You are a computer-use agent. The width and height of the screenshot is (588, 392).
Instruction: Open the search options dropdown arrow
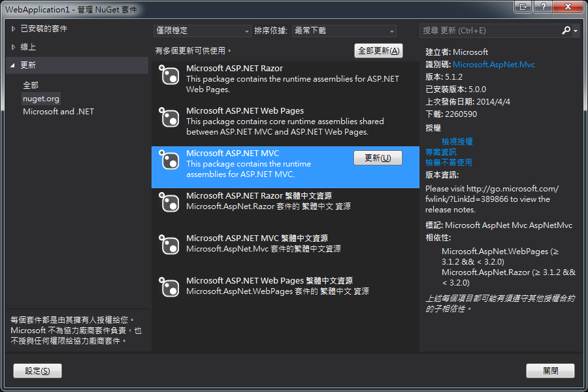point(576,31)
